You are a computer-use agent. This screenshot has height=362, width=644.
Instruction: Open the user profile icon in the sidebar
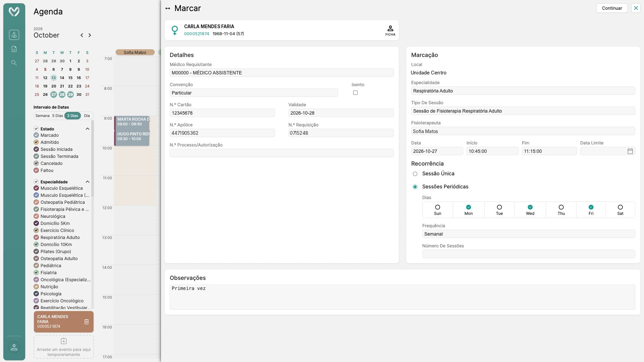(14, 347)
